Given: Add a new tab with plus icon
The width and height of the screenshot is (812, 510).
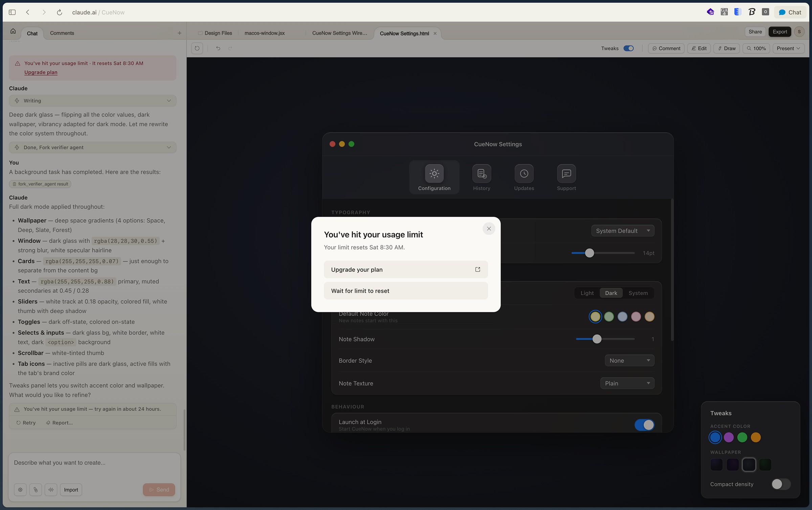Looking at the screenshot, I should click(x=179, y=33).
